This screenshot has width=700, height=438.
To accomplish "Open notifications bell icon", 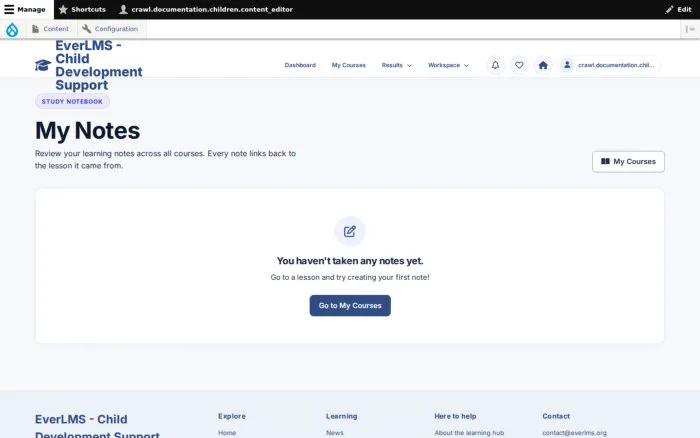I will click(496, 65).
